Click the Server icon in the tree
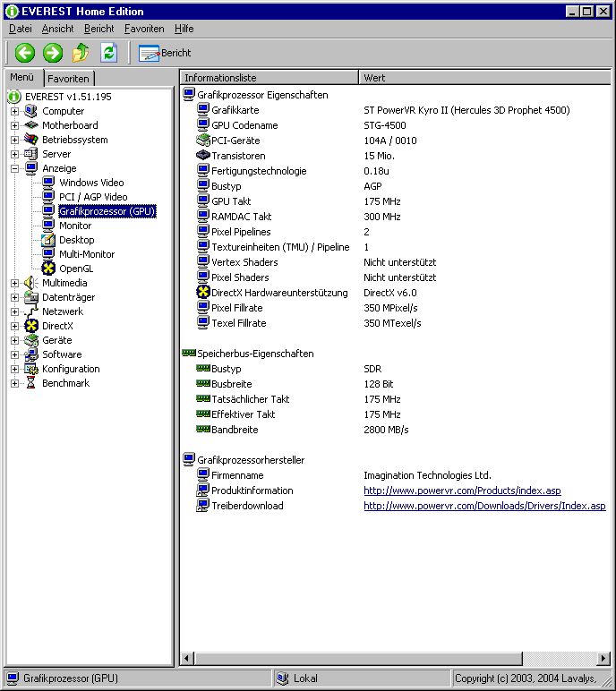616x691 pixels. click(x=30, y=154)
